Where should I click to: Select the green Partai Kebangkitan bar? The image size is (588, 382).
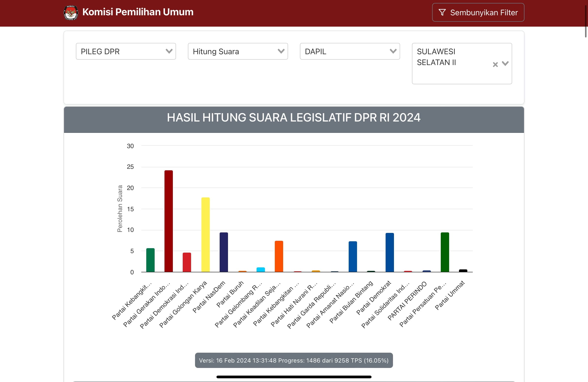point(150,260)
